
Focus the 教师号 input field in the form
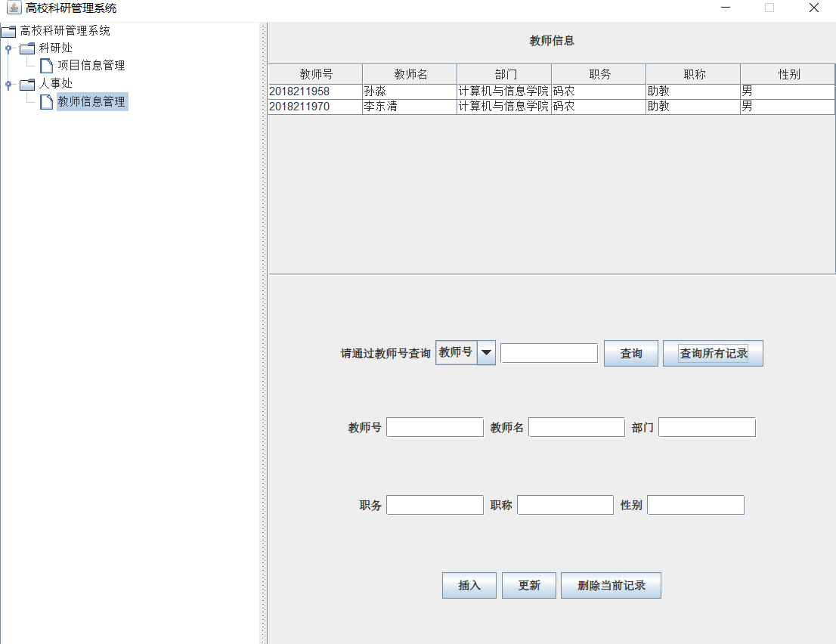click(435, 427)
